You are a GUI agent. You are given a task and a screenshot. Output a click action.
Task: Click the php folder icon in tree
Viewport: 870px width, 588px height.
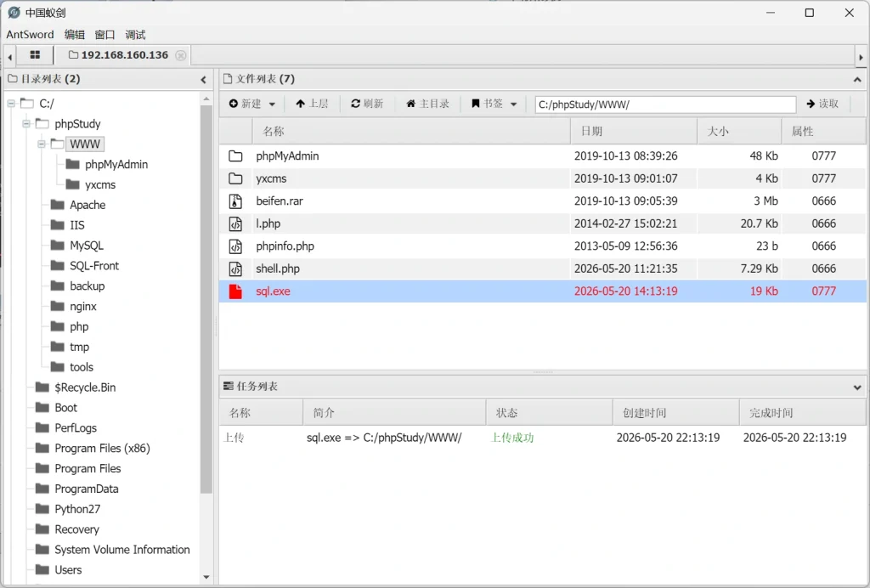coord(57,326)
